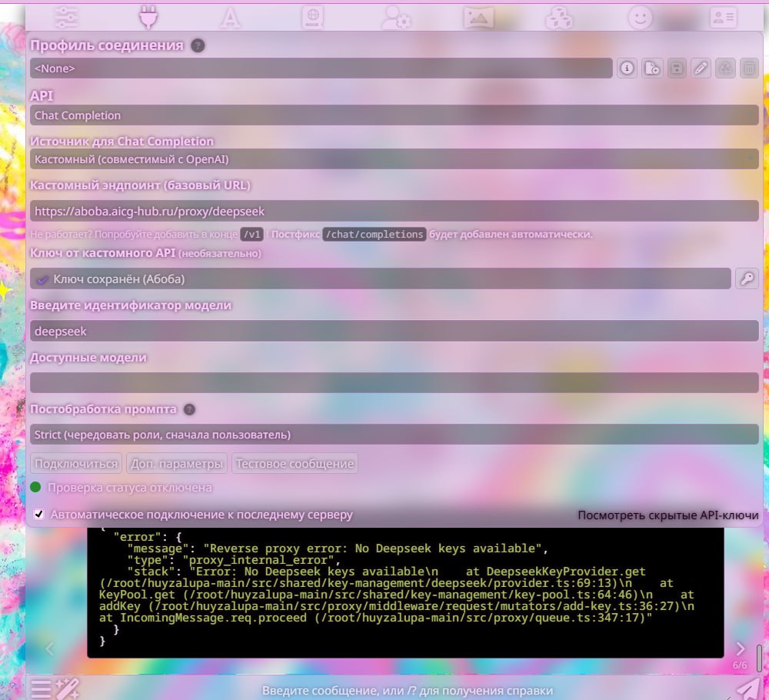Click the /chat/completions code hint
This screenshot has width=769, height=700.
[375, 235]
